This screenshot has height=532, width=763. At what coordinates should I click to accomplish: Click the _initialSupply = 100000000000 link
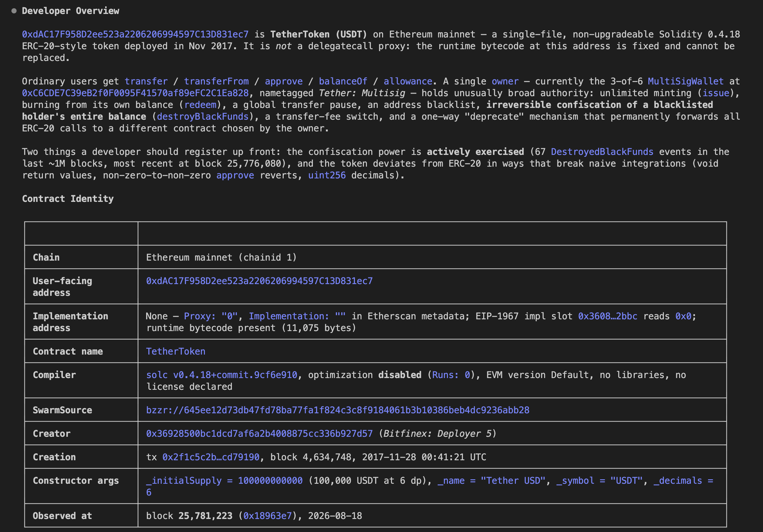pyautogui.click(x=224, y=481)
